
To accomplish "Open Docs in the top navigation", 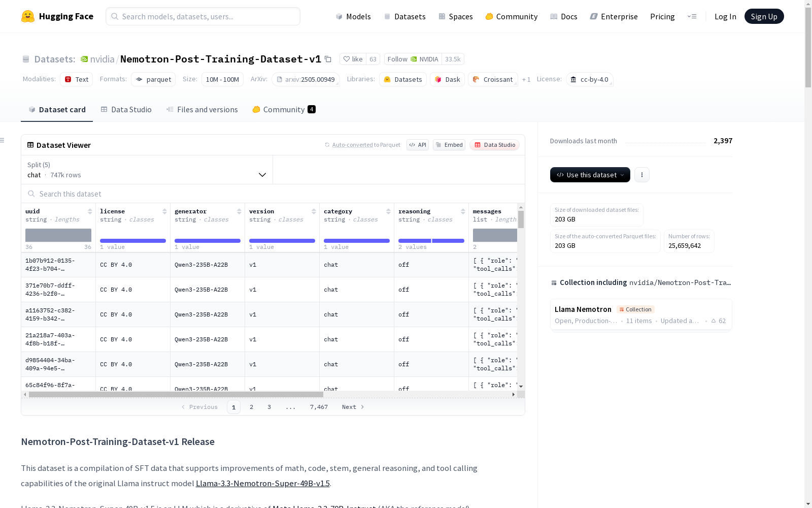I will point(564,17).
